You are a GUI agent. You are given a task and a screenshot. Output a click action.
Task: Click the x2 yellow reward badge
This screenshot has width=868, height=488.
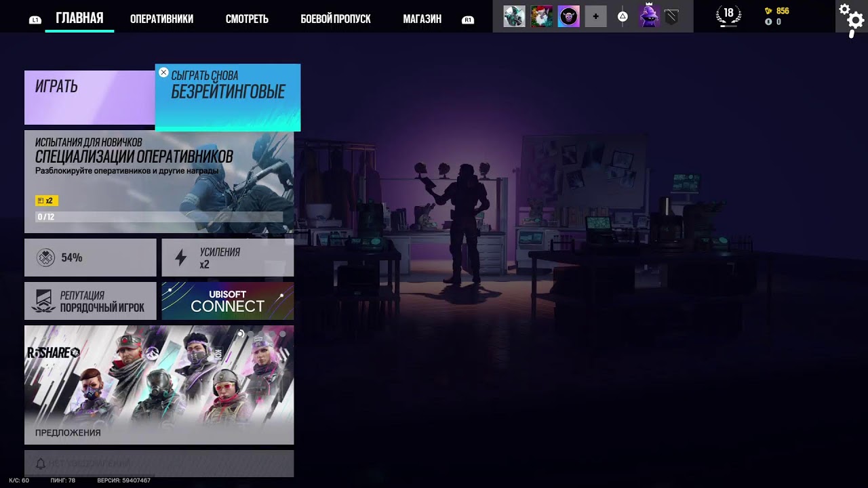tap(47, 201)
